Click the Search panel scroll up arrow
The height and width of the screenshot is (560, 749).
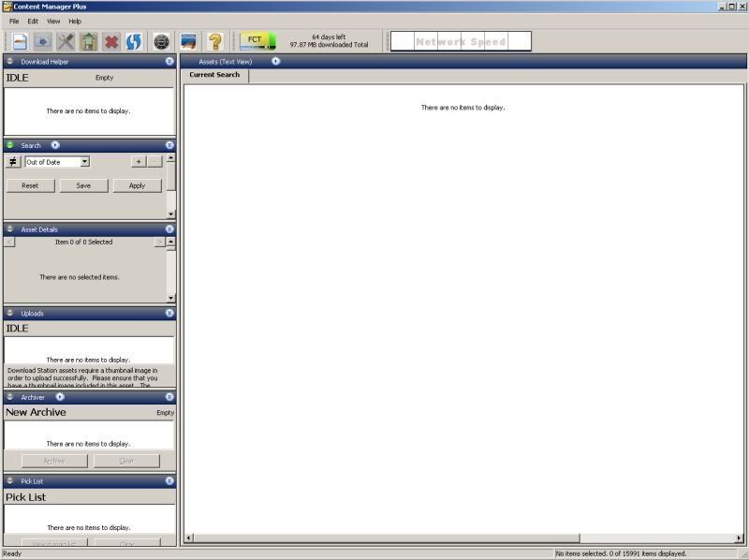(x=171, y=157)
